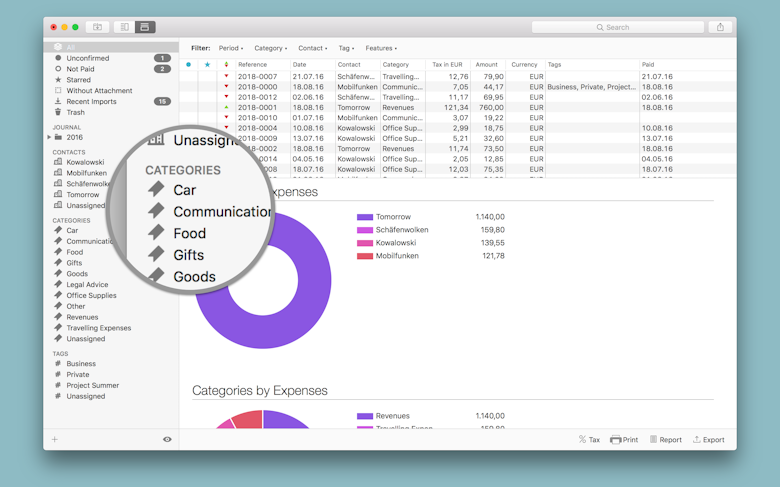Click the Private hashtag icon
Screen dimensions: 780x487
pyautogui.click(x=58, y=375)
